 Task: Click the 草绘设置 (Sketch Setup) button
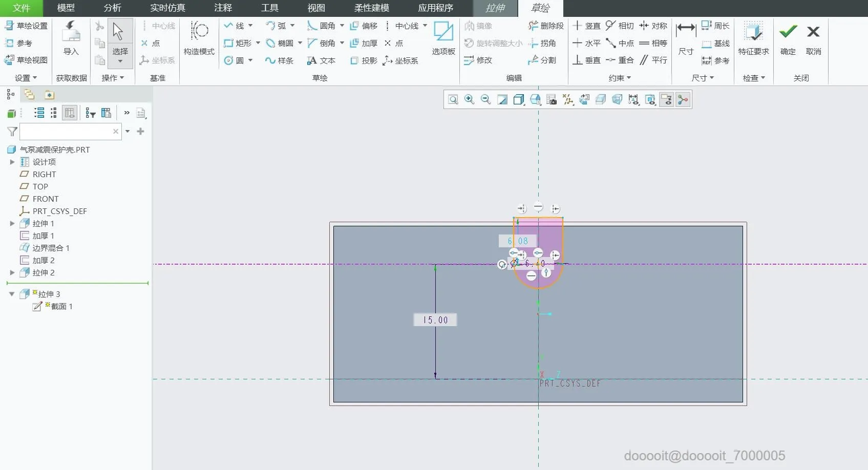coord(26,26)
